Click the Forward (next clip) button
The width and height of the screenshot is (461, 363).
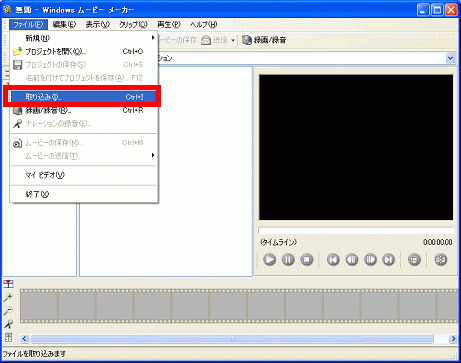[389, 259]
